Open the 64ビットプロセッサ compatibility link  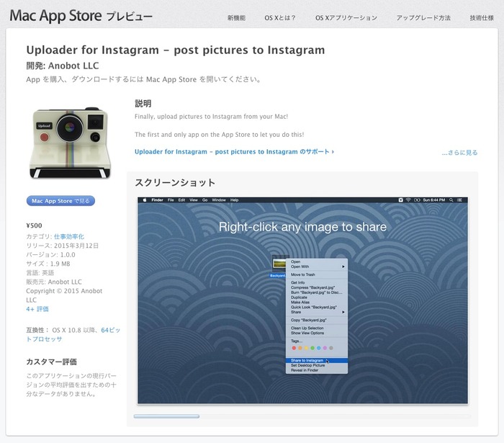click(x=73, y=334)
